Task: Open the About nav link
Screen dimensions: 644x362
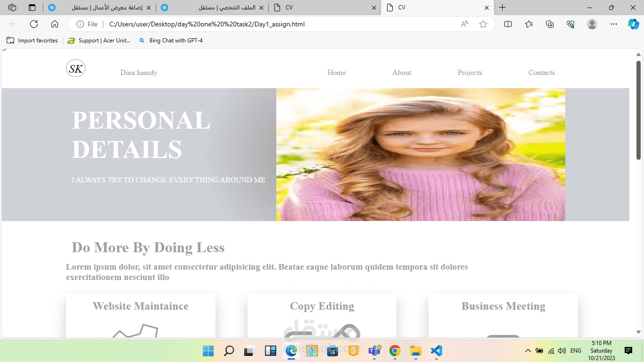Action: [402, 73]
